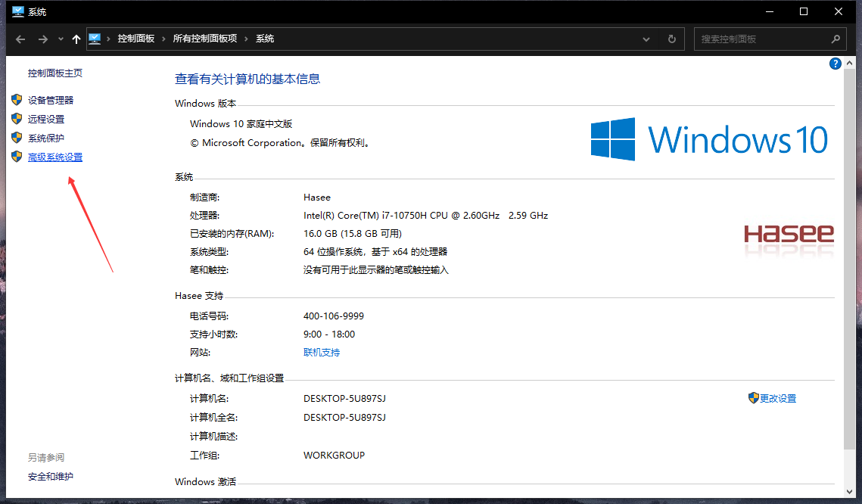Click the heading 查看有关计算机的基本信息
The image size is (862, 504).
(x=247, y=79)
